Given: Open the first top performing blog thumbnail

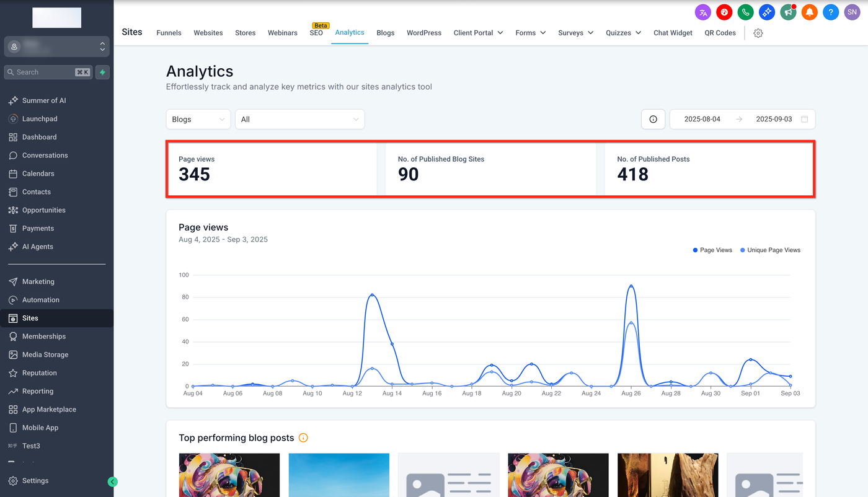Looking at the screenshot, I should tap(229, 475).
